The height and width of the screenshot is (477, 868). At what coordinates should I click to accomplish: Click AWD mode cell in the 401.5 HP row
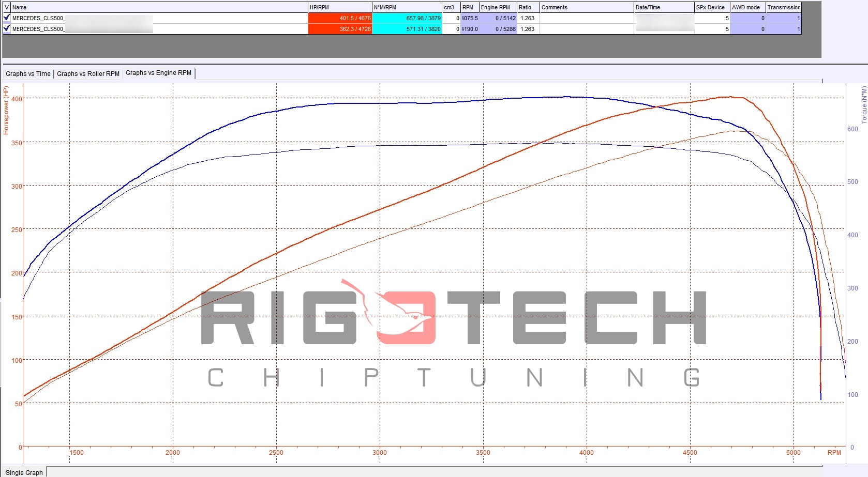pos(747,18)
